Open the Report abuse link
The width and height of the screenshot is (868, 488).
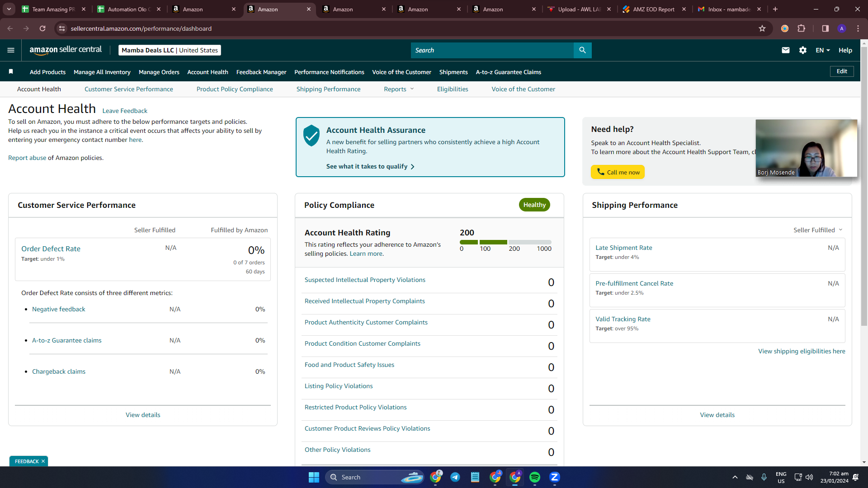point(27,158)
